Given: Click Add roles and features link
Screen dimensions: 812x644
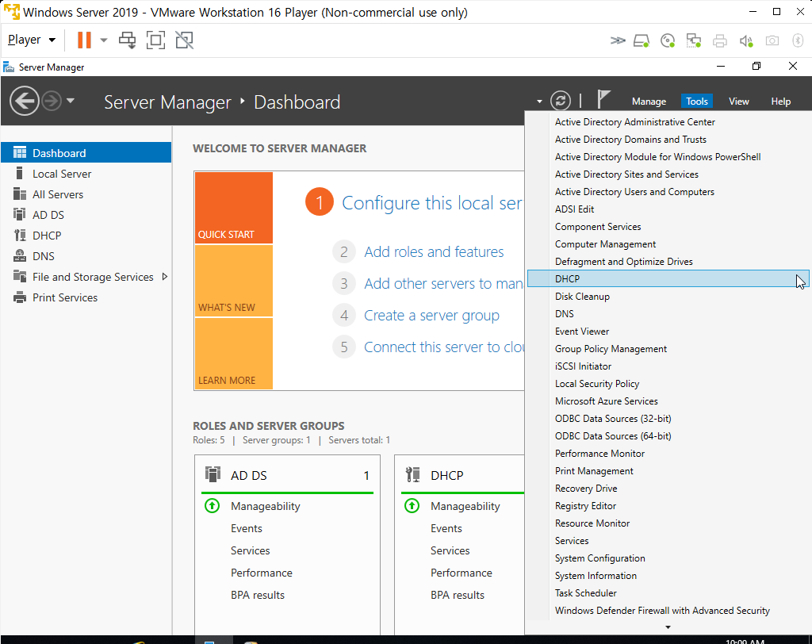Looking at the screenshot, I should pyautogui.click(x=434, y=251).
